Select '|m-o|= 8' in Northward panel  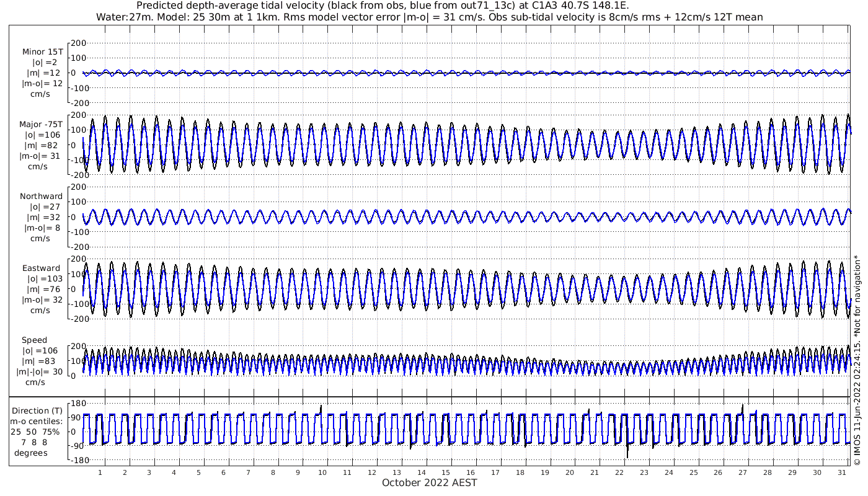(x=42, y=228)
